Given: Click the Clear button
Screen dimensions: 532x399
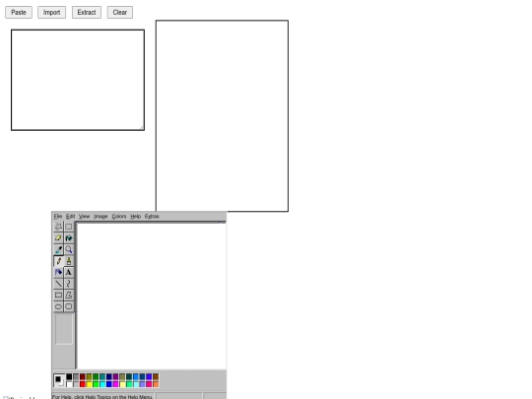Looking at the screenshot, I should 120,12.
